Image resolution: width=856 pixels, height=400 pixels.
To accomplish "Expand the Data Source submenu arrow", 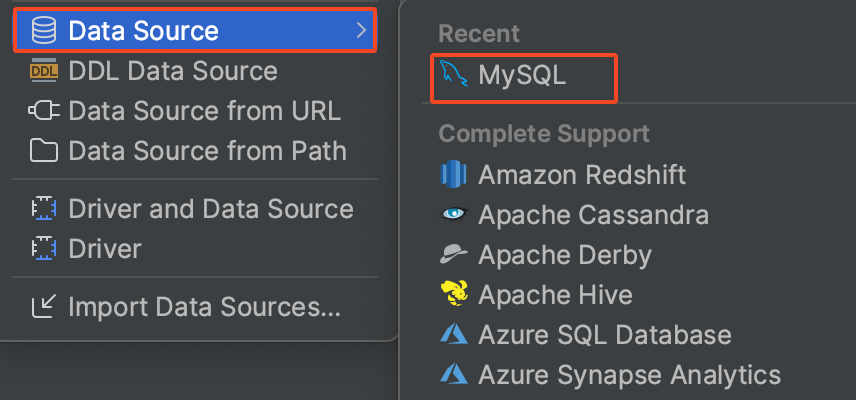I will tap(361, 31).
